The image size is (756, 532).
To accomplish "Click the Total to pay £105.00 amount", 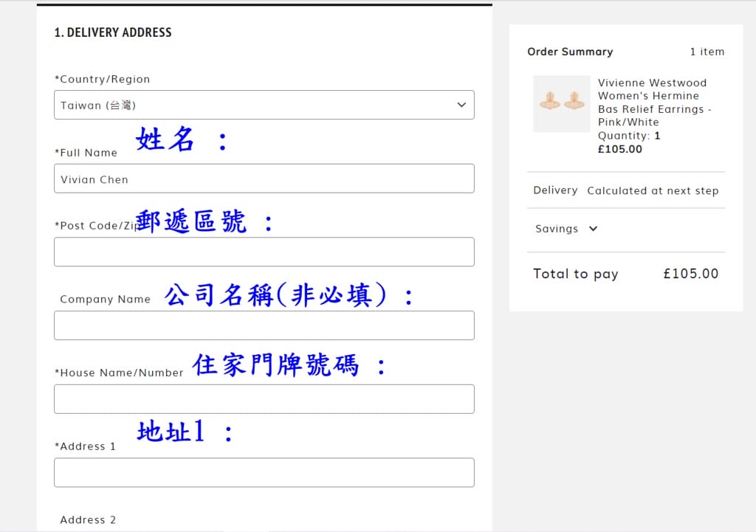I will [690, 274].
